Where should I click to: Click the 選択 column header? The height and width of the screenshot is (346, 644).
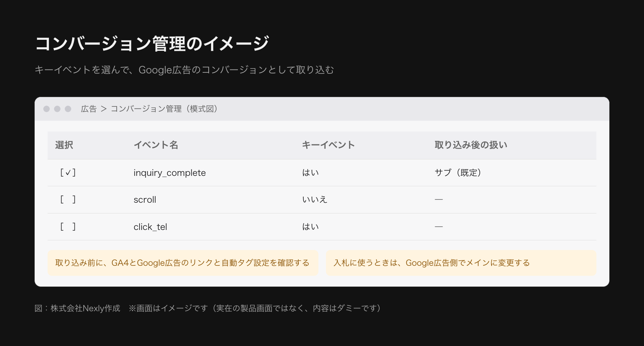coord(64,145)
